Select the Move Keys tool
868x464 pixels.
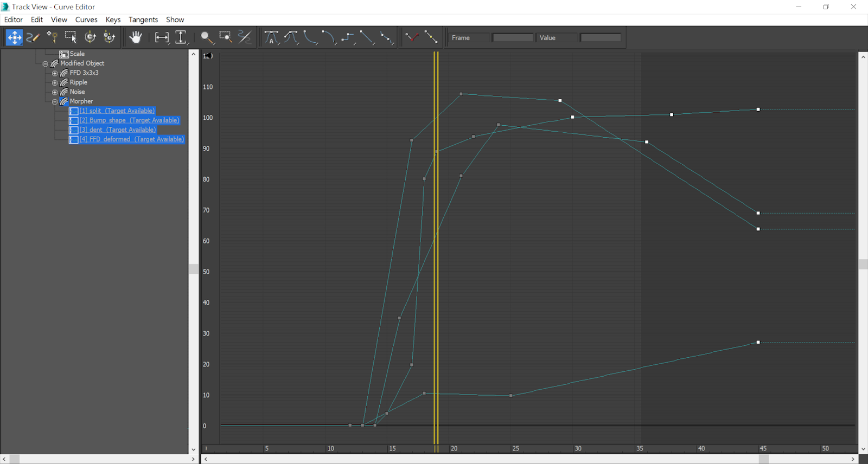point(14,37)
